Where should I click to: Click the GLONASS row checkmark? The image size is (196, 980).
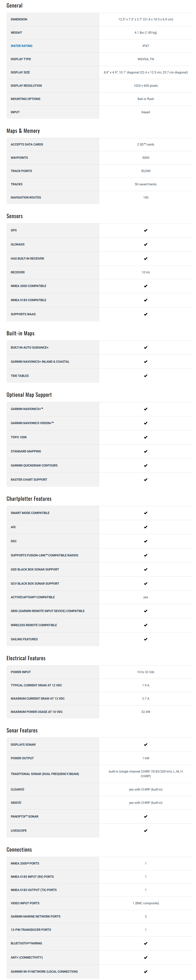point(146,245)
